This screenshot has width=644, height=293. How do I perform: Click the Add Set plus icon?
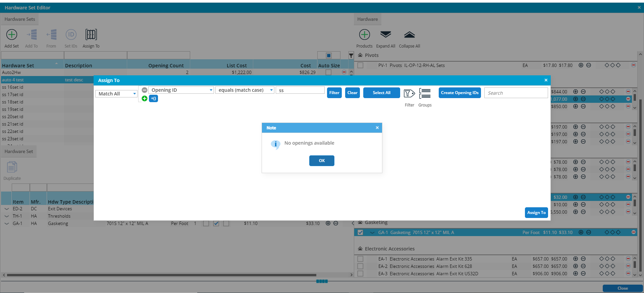(12, 34)
